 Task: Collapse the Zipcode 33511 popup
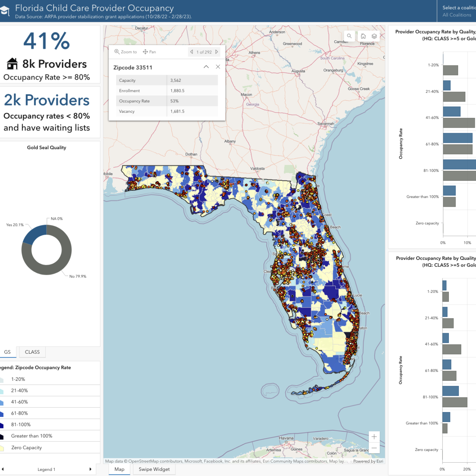coord(206,67)
